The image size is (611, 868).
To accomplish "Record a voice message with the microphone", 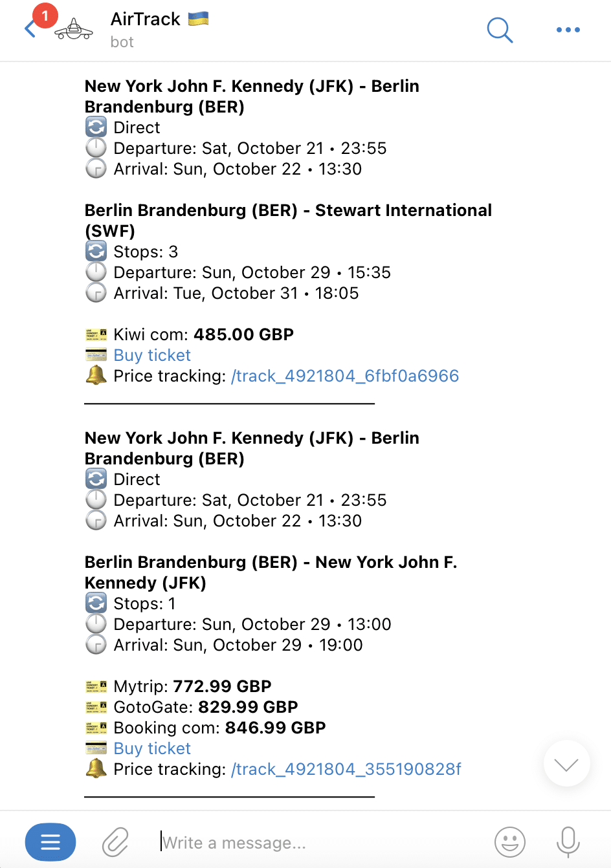I will pyautogui.click(x=568, y=842).
